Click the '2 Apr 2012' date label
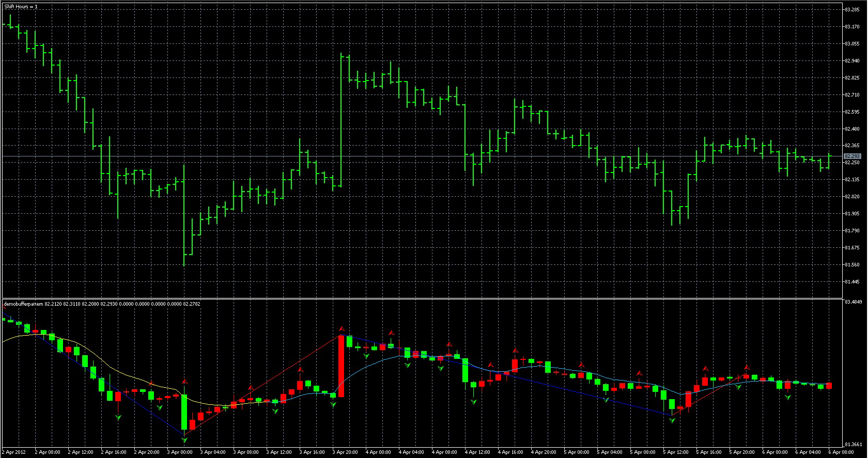 click(14, 452)
